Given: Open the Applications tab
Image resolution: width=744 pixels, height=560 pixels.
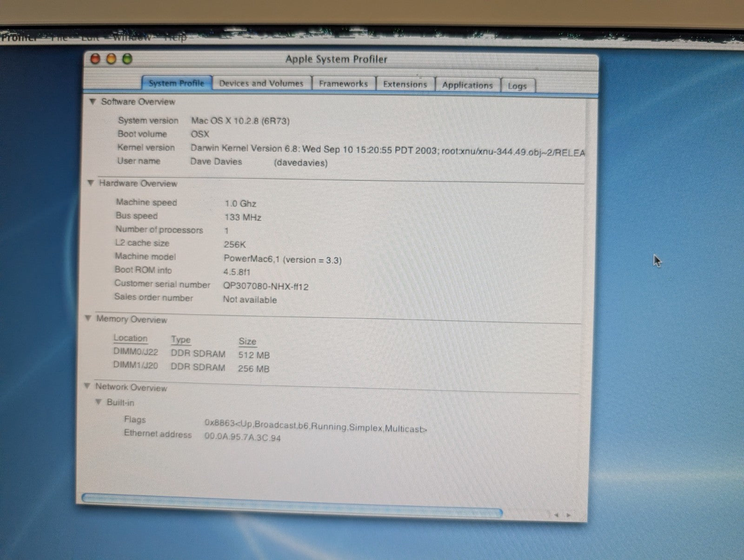Looking at the screenshot, I should tap(467, 85).
